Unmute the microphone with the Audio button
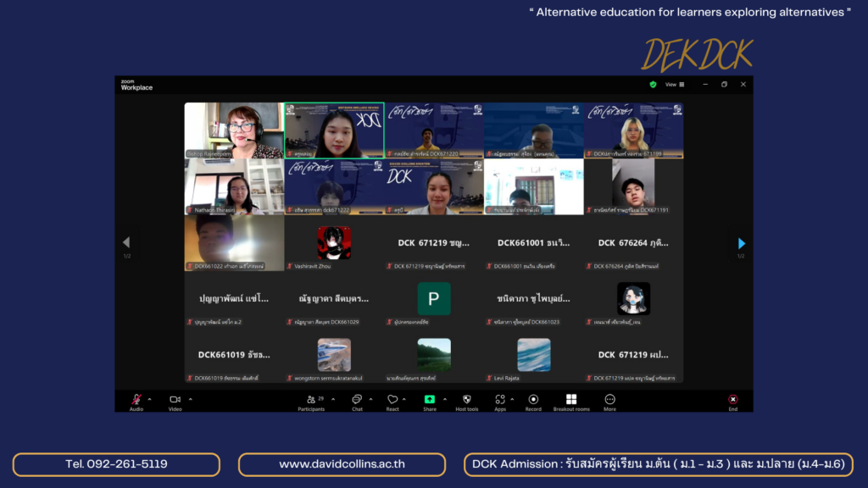The height and width of the screenshot is (488, 868). tap(136, 400)
